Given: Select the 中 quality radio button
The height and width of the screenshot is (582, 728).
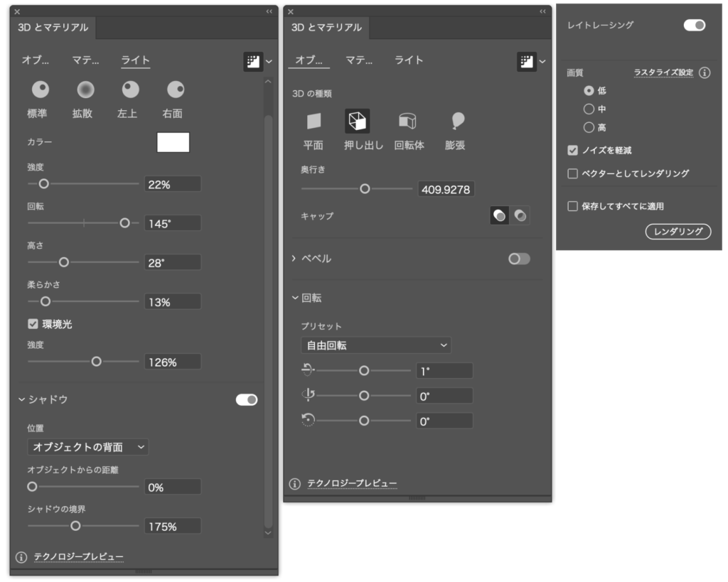Looking at the screenshot, I should click(x=589, y=109).
